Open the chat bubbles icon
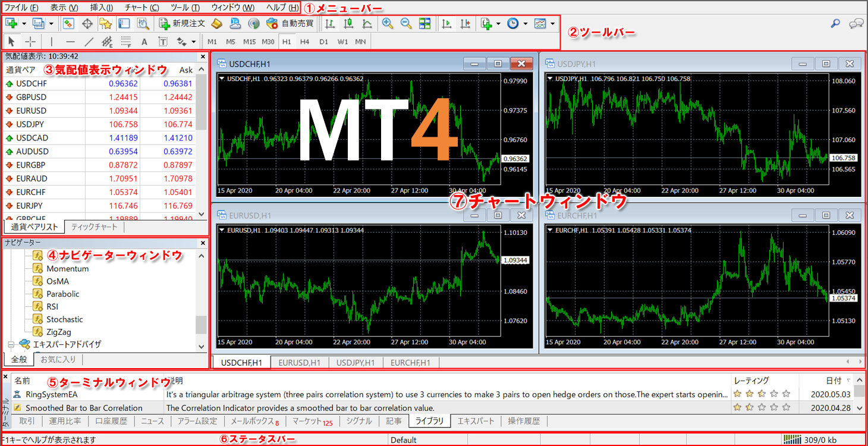 [x=857, y=24]
